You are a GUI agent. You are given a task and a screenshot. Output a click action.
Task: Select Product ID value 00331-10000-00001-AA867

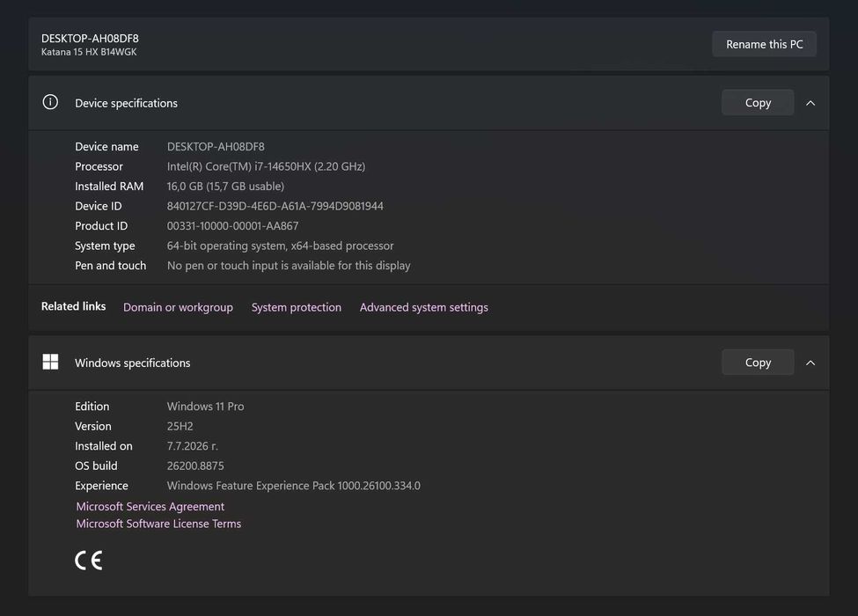[232, 226]
